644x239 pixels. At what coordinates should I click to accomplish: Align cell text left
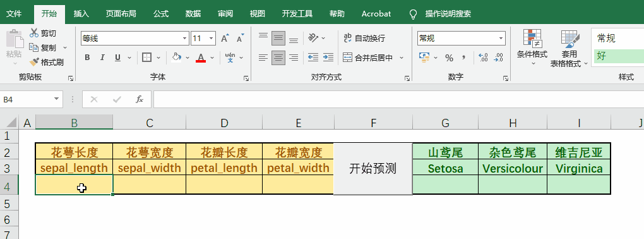(263, 58)
